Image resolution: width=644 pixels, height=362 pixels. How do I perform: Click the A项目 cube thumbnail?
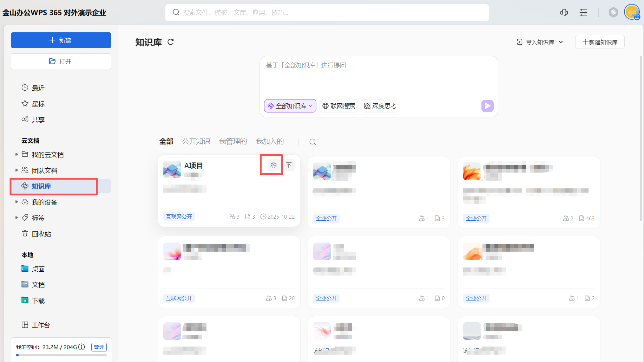(x=172, y=169)
